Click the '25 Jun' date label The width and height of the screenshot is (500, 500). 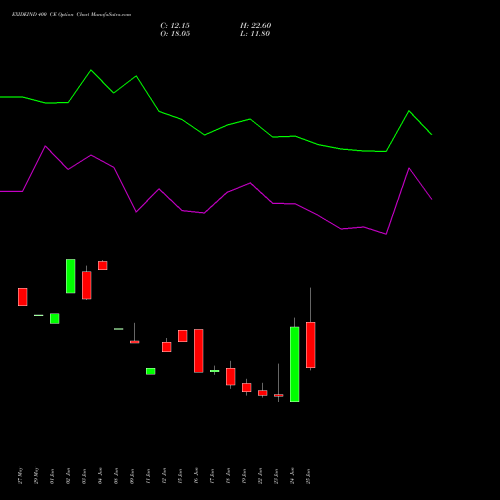click(309, 476)
